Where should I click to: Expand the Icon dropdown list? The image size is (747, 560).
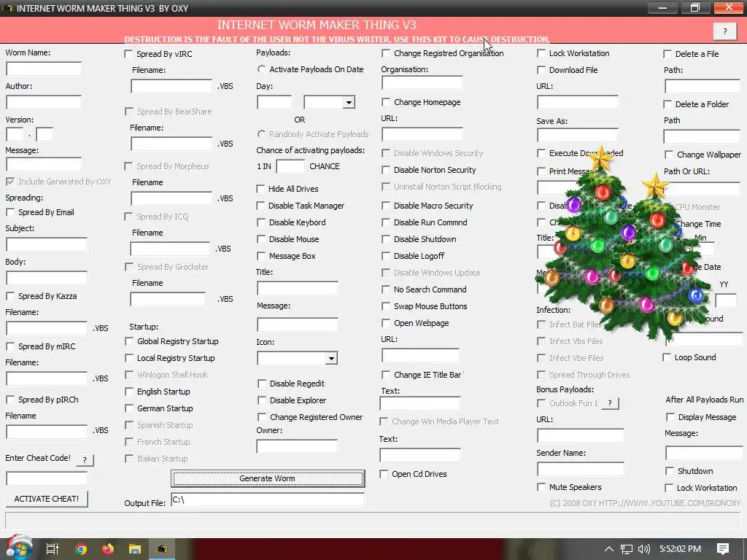tap(331, 358)
